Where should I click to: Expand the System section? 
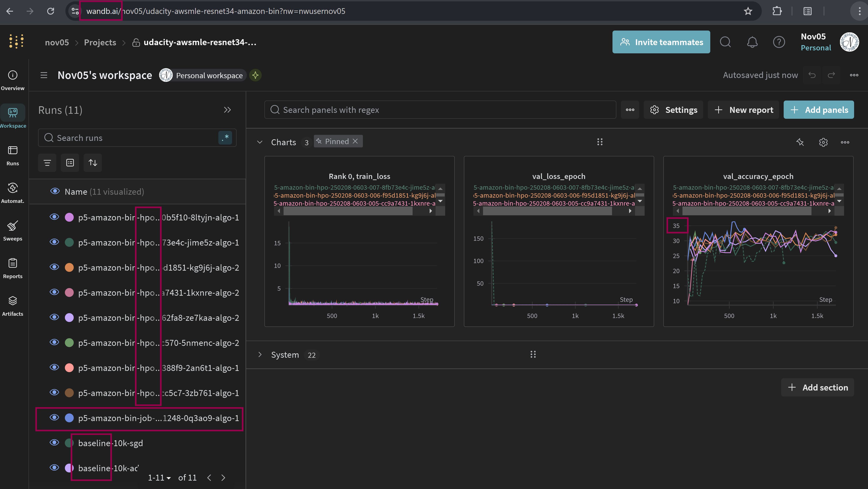(x=260, y=354)
